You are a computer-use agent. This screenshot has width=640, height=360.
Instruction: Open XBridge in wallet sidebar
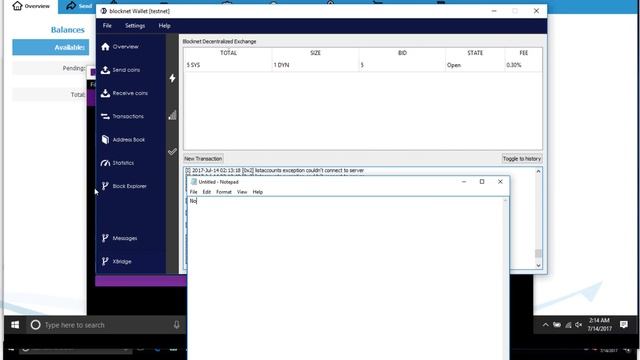(116, 261)
